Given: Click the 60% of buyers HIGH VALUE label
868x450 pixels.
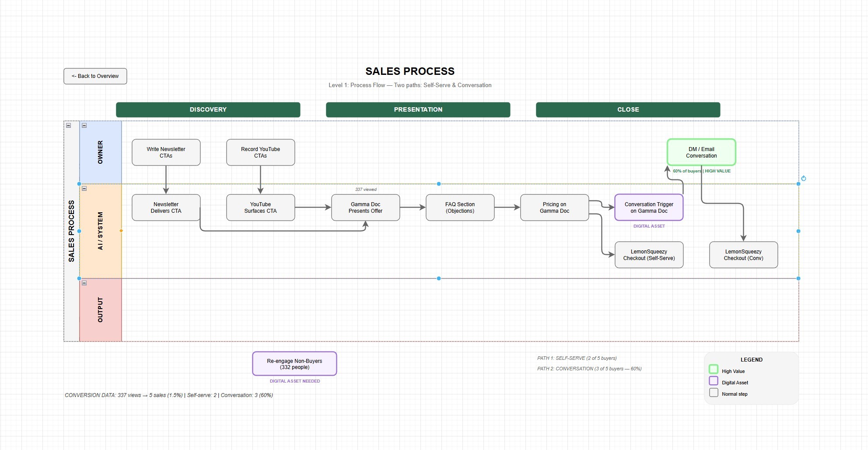Looking at the screenshot, I should pos(702,171).
